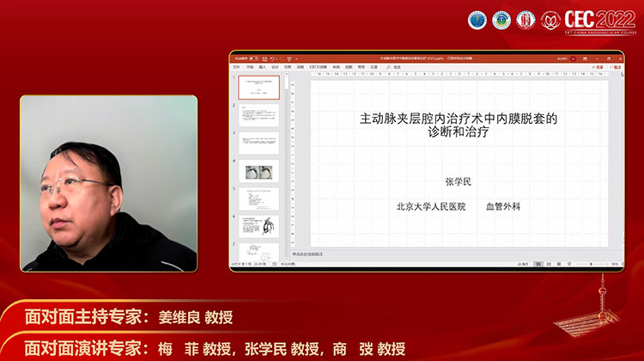Image resolution: width=644 pixels, height=361 pixels.
Task: Click the slide title text 主动脉夹层腔内治疗术中内膜脱套的诊断和治疗
Action: [459, 125]
